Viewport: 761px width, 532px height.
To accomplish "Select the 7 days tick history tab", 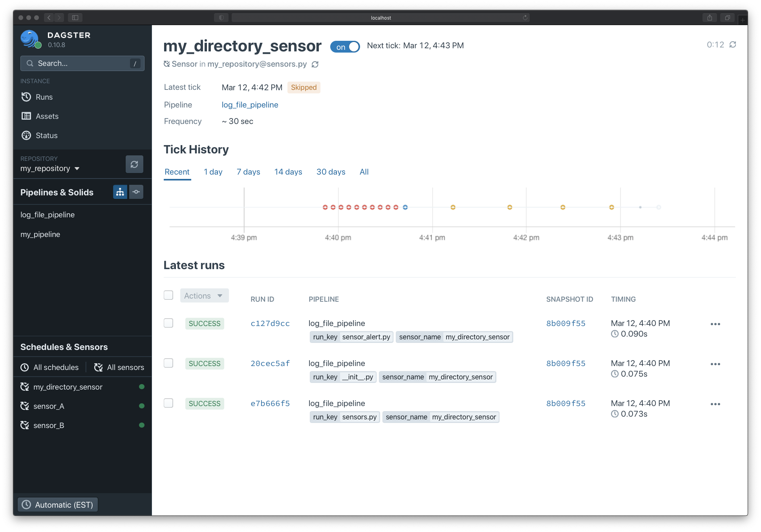I will pyautogui.click(x=248, y=171).
